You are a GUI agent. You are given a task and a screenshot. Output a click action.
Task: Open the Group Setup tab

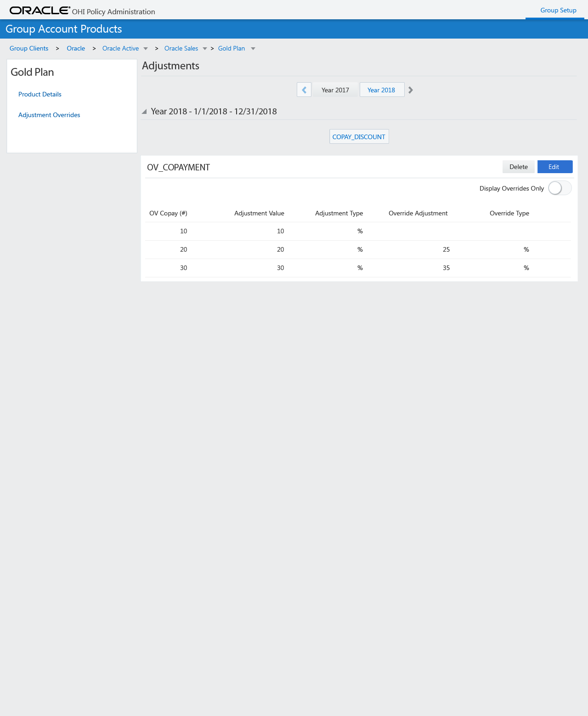(558, 10)
